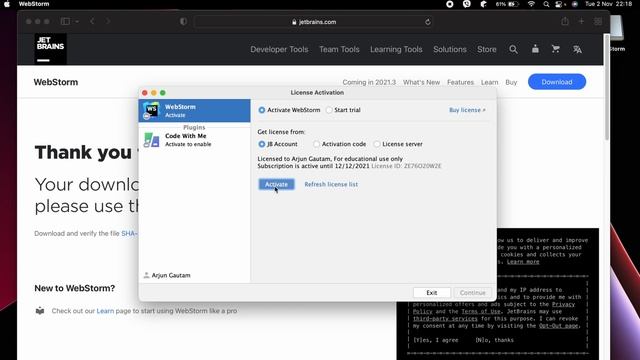Screen dimensions: 640x360
Task: Open the Apple menu
Action: (7, 4)
